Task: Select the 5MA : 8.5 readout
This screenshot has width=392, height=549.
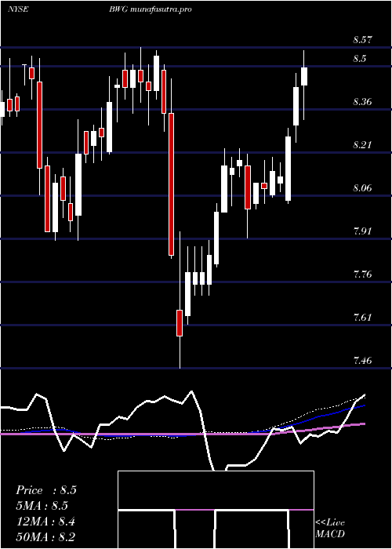Action: coord(42,506)
